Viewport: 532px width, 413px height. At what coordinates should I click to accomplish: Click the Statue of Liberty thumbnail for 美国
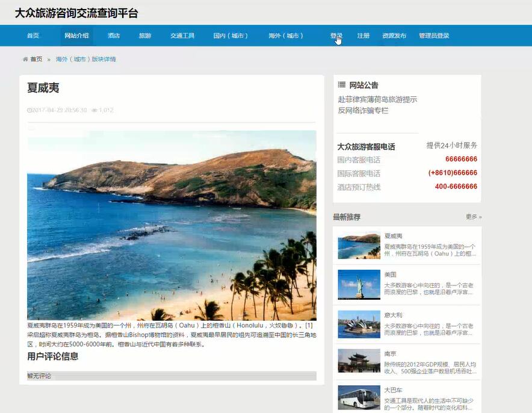coord(359,284)
